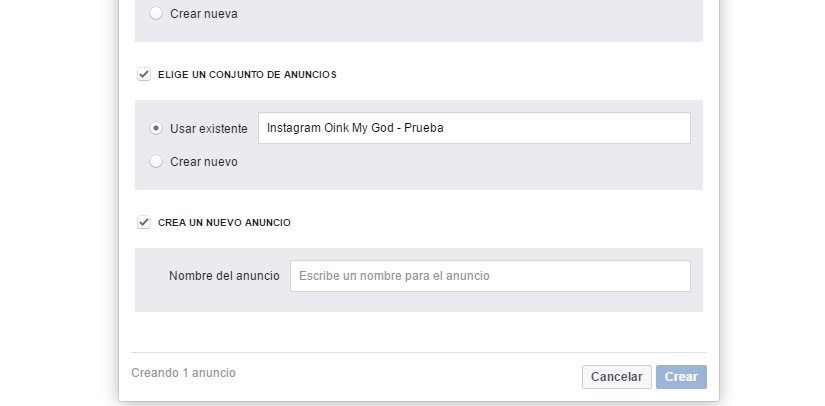This screenshot has height=406, width=825.
Task: Click the "CREA UN NUEVO ANUNCIO" heading
Action: [224, 223]
